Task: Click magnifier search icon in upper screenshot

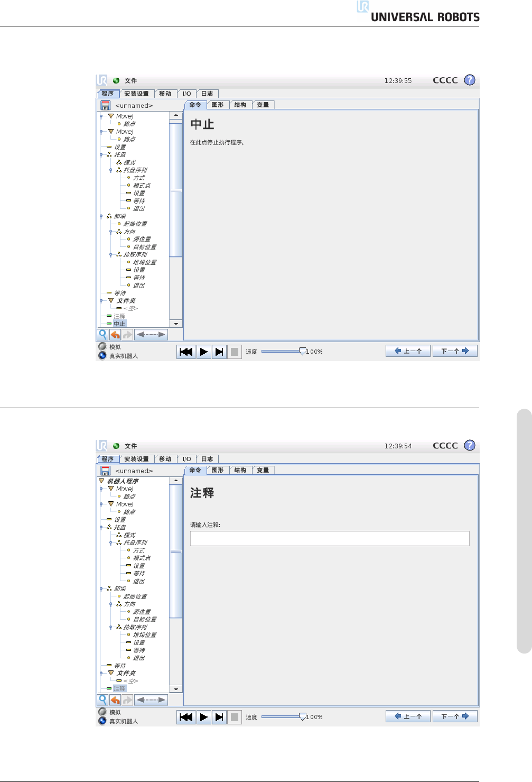Action: point(102,334)
